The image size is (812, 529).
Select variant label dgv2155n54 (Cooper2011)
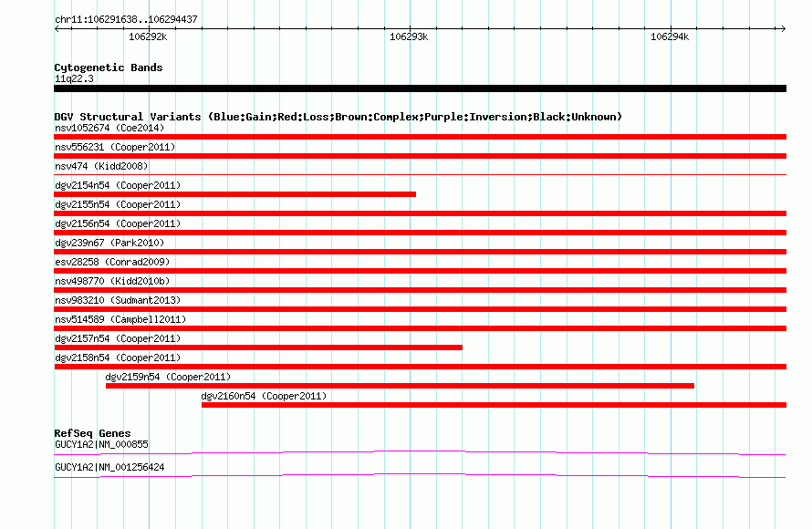(118, 204)
